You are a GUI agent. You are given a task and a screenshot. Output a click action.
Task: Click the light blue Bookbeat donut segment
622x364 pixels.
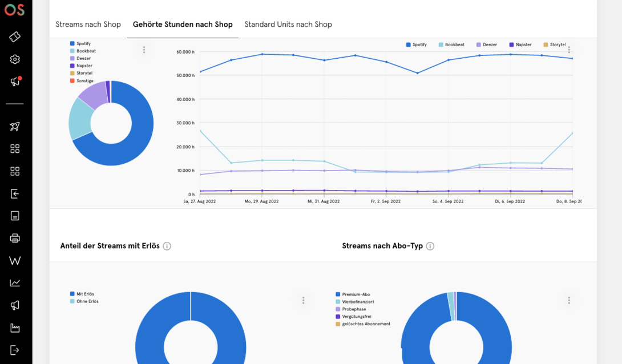(x=80, y=119)
